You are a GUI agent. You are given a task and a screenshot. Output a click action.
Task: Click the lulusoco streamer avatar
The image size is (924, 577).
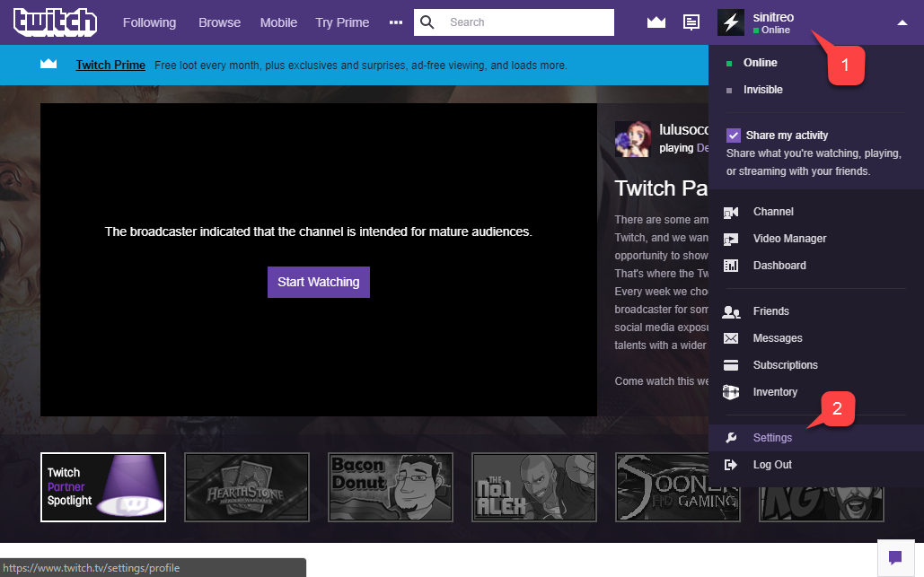click(x=633, y=139)
